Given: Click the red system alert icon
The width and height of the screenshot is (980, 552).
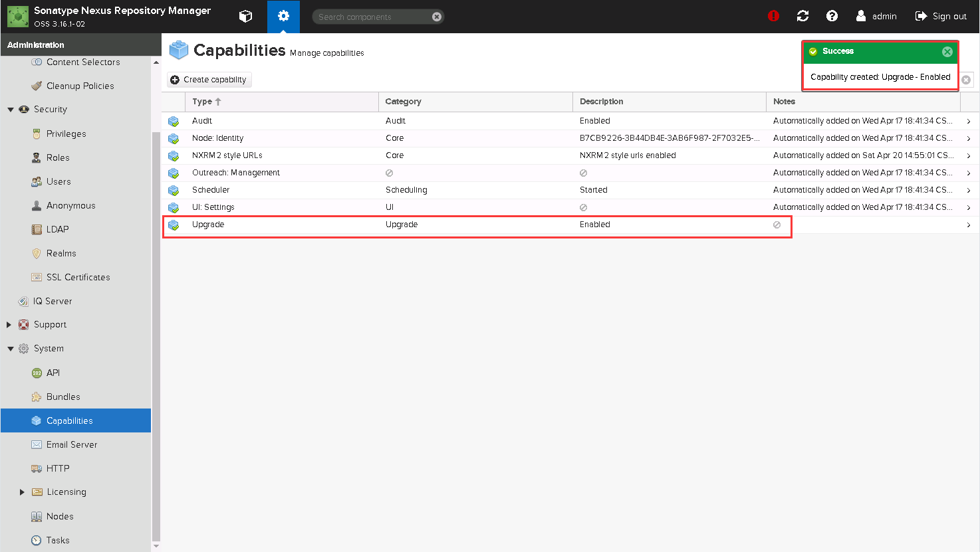Looking at the screenshot, I should point(773,16).
